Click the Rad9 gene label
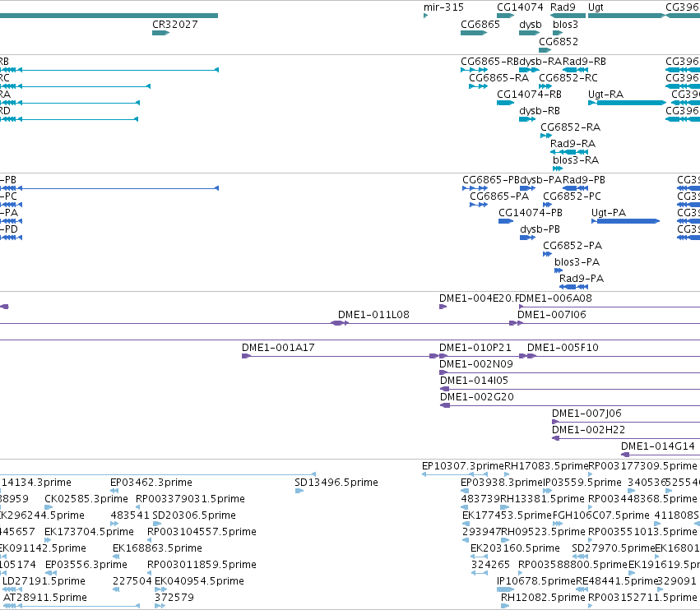The height and width of the screenshot is (610, 700). point(563,7)
